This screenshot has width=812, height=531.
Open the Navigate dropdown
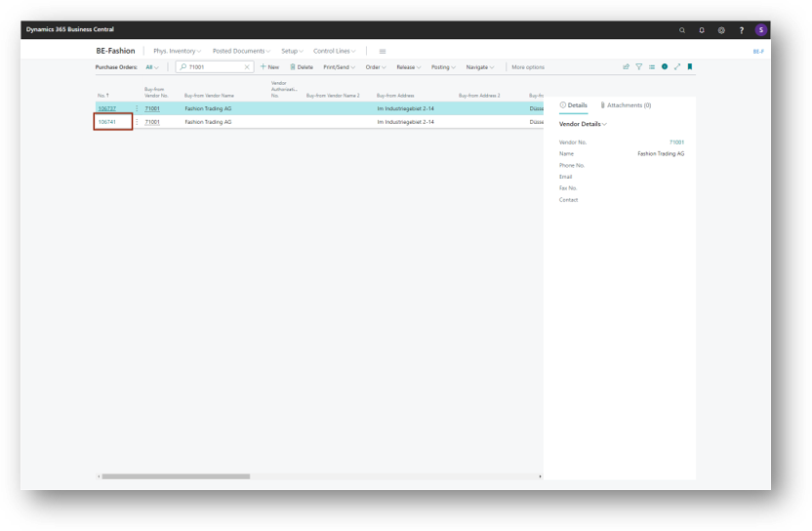(480, 66)
